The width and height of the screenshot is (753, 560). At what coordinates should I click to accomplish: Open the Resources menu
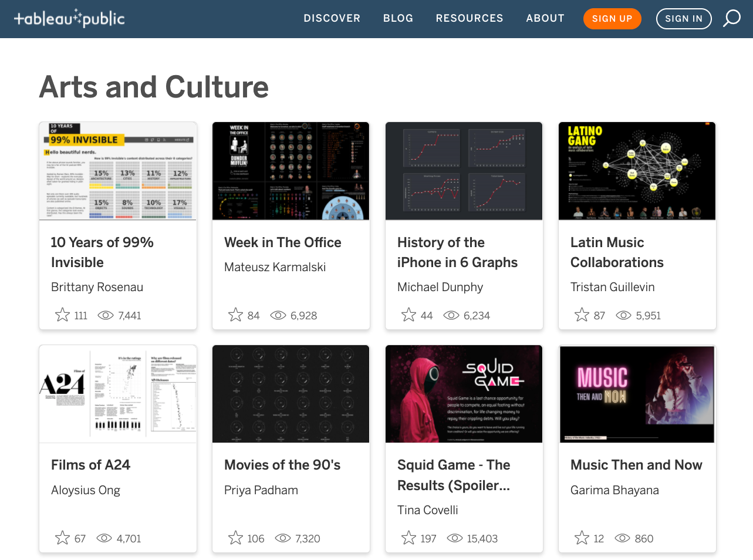[470, 18]
